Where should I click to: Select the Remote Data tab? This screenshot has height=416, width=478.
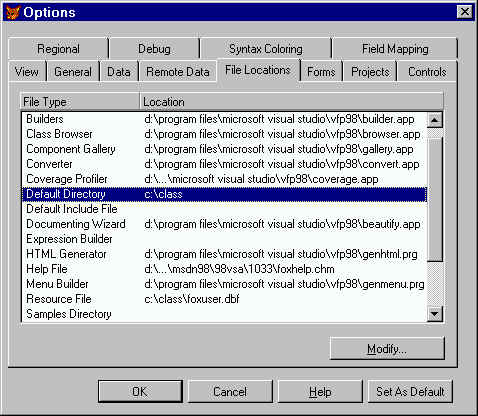[x=178, y=72]
